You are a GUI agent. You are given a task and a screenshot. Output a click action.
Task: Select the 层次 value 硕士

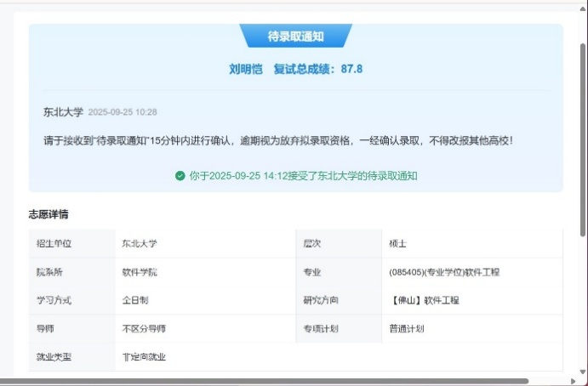[x=397, y=243]
